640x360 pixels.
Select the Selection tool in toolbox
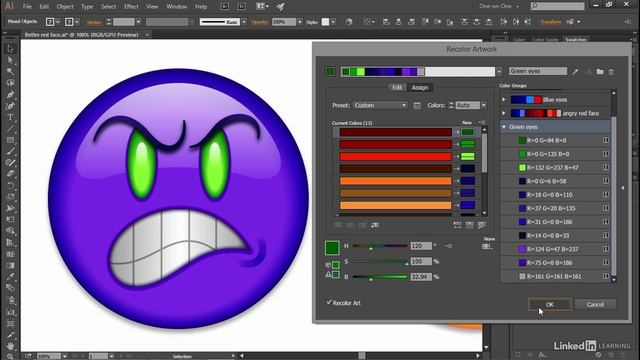[10, 49]
